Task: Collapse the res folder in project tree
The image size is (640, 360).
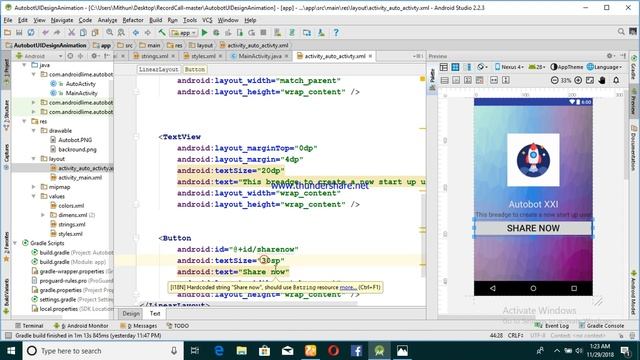Action: [24, 121]
